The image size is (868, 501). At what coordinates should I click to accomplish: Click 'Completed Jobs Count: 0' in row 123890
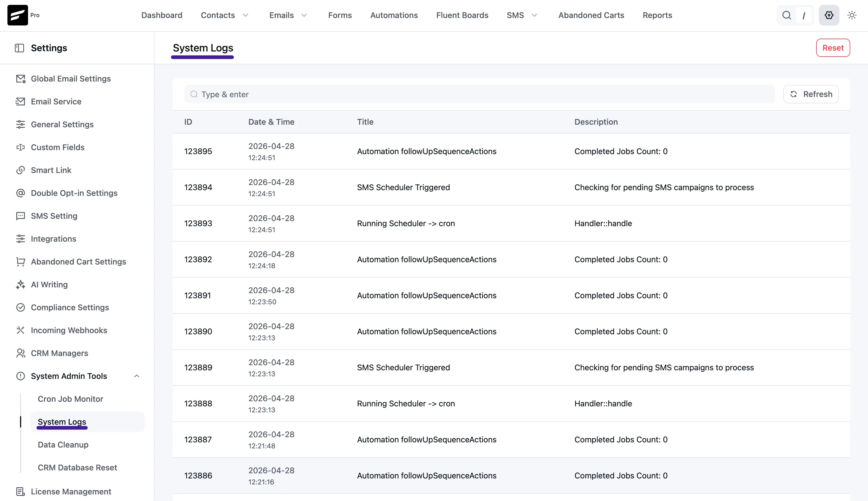pyautogui.click(x=621, y=332)
